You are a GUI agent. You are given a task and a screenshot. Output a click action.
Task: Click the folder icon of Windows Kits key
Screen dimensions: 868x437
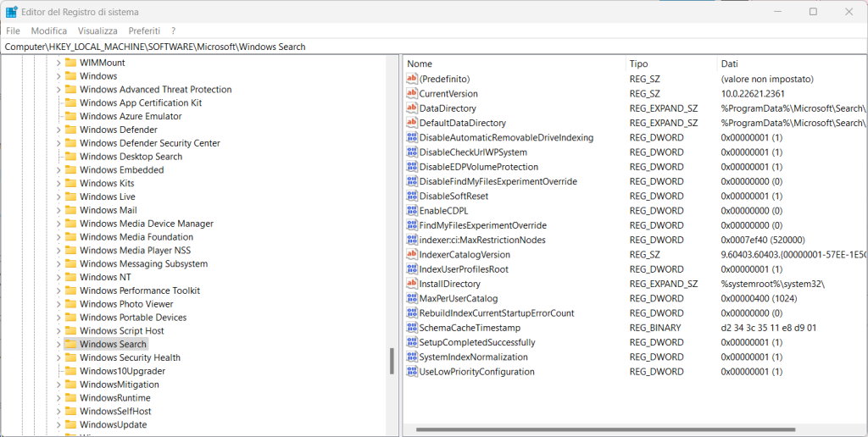point(70,183)
